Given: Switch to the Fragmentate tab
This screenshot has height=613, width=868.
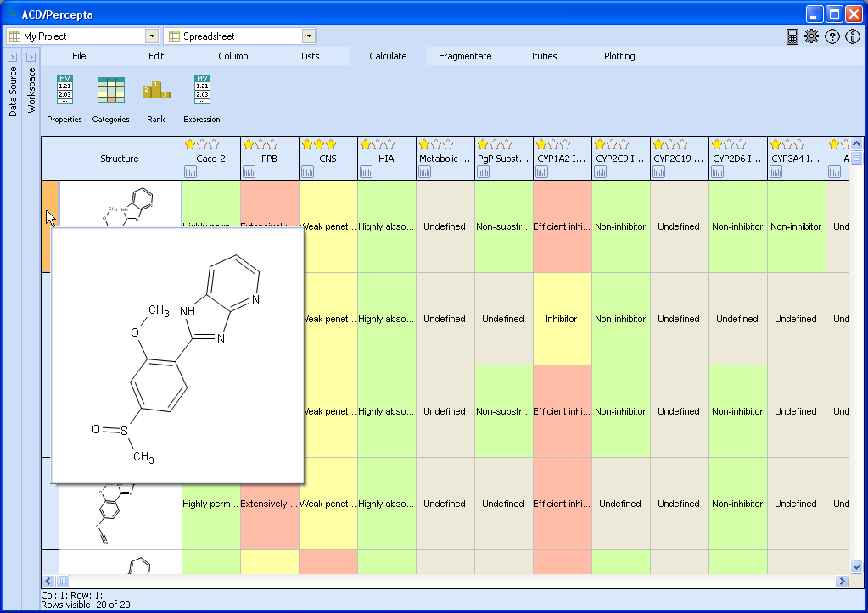Looking at the screenshot, I should click(465, 56).
